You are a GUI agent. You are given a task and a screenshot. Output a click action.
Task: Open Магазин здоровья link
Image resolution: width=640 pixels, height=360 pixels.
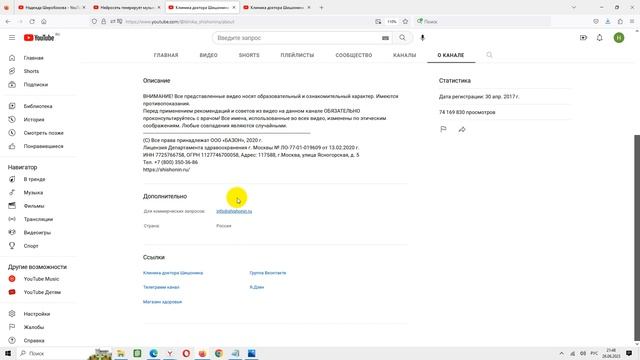click(162, 302)
